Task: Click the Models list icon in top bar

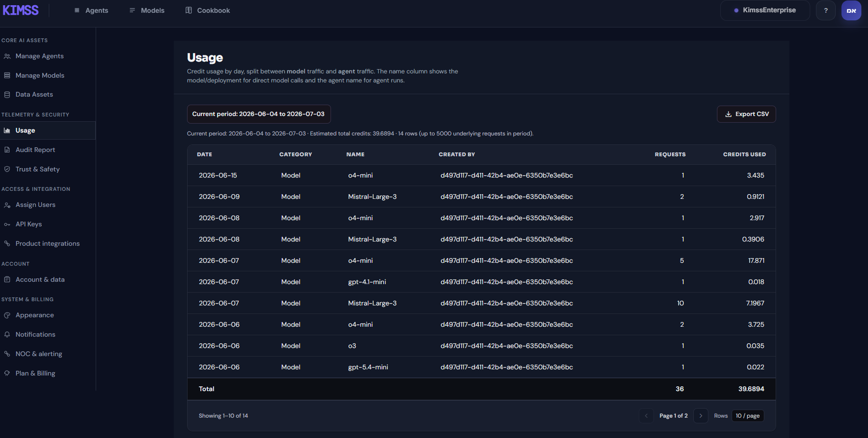Action: coord(132,10)
